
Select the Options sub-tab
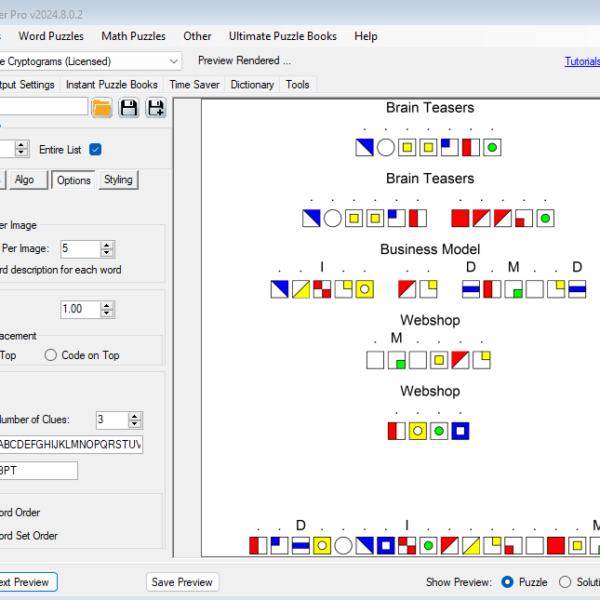pyautogui.click(x=73, y=180)
